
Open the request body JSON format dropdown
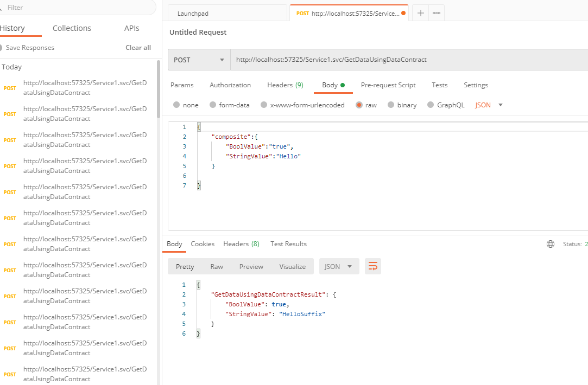tap(489, 105)
